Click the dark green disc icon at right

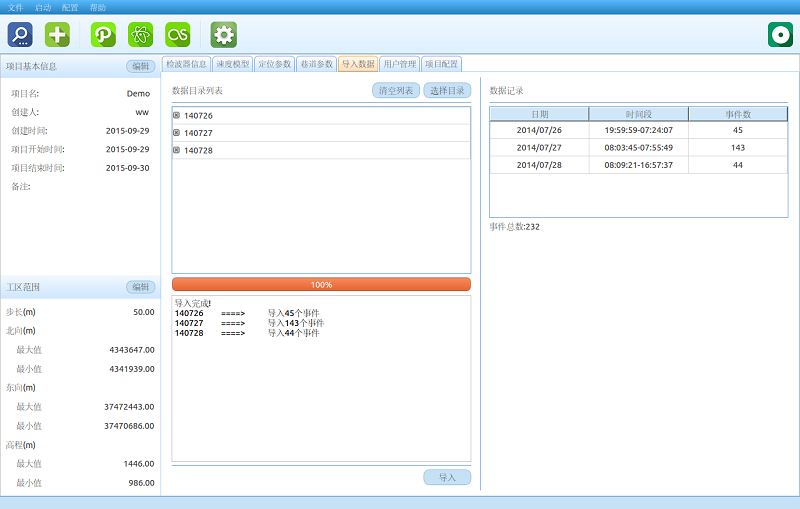click(x=780, y=35)
